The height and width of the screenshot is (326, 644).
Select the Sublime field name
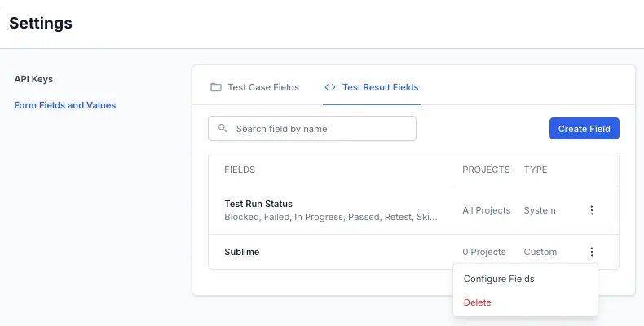click(x=242, y=252)
